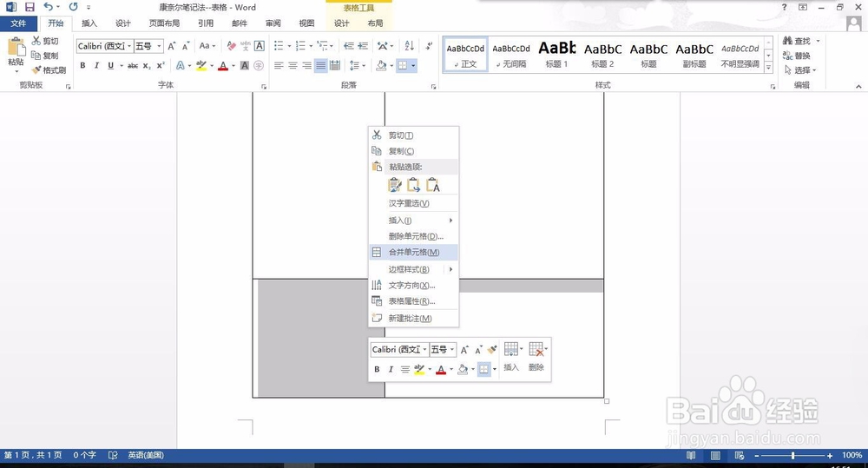Increase paragraph indent
The height and width of the screenshot is (468, 868).
coord(363,46)
